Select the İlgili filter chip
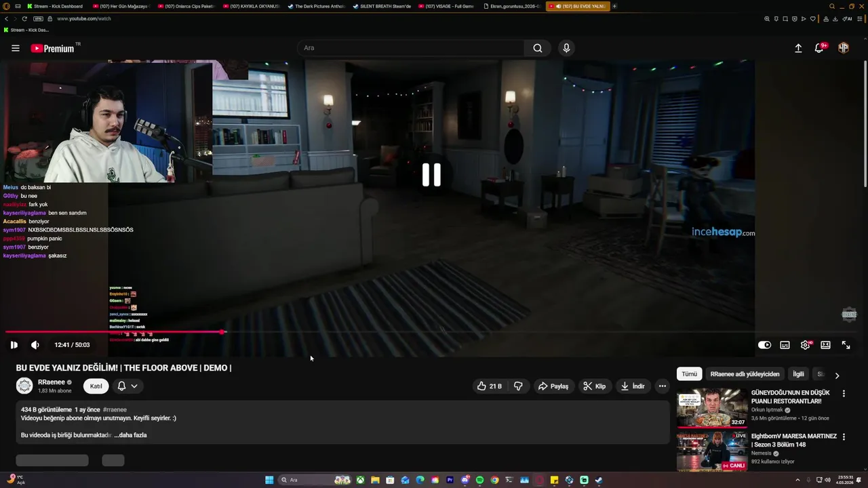 pyautogui.click(x=798, y=374)
